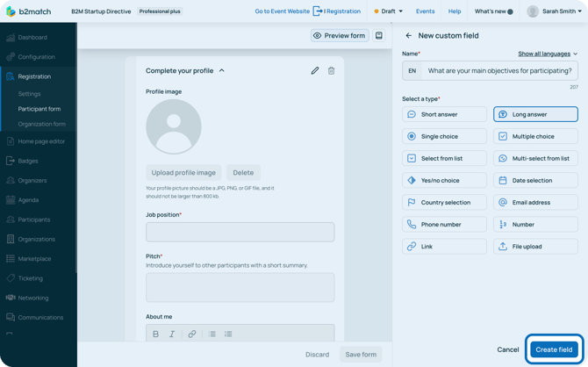Select the Phone number field type
Image resolution: width=588 pixels, height=367 pixels.
(444, 225)
